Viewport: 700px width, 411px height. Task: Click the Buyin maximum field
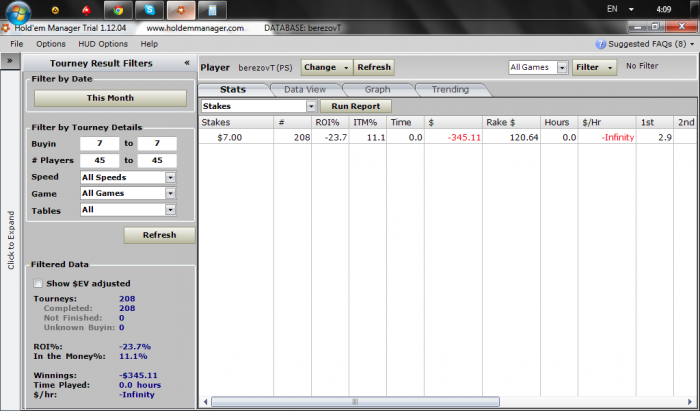pyautogui.click(x=157, y=144)
